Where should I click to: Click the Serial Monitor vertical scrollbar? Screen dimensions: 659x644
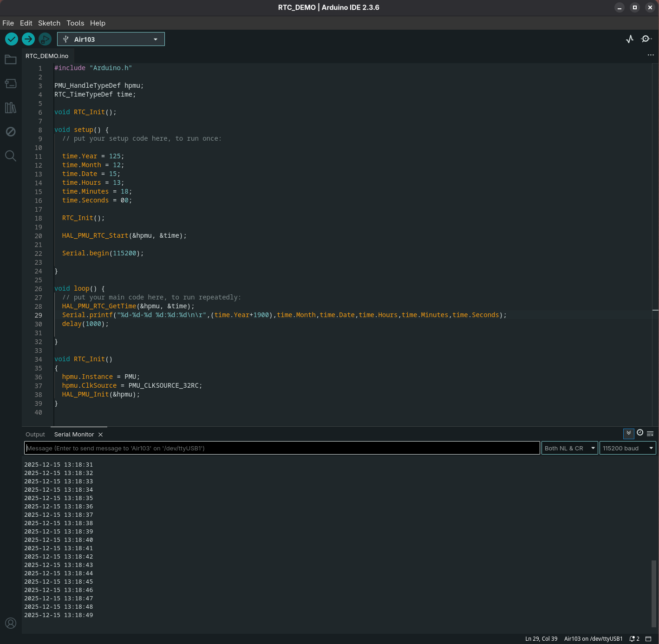654,593
